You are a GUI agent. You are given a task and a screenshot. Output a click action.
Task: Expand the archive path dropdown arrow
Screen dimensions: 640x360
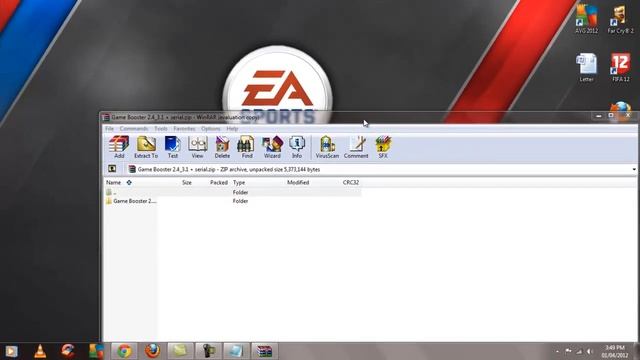[634, 169]
